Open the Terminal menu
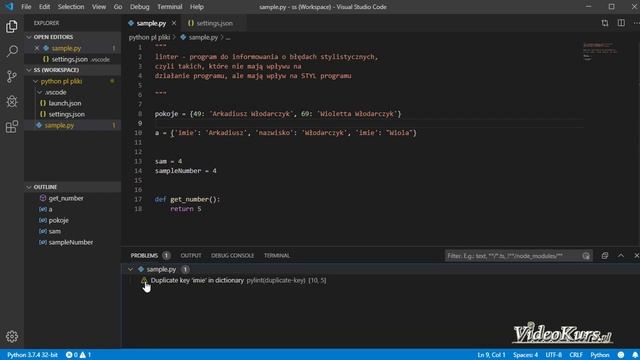The width and height of the screenshot is (640, 360). tap(169, 7)
